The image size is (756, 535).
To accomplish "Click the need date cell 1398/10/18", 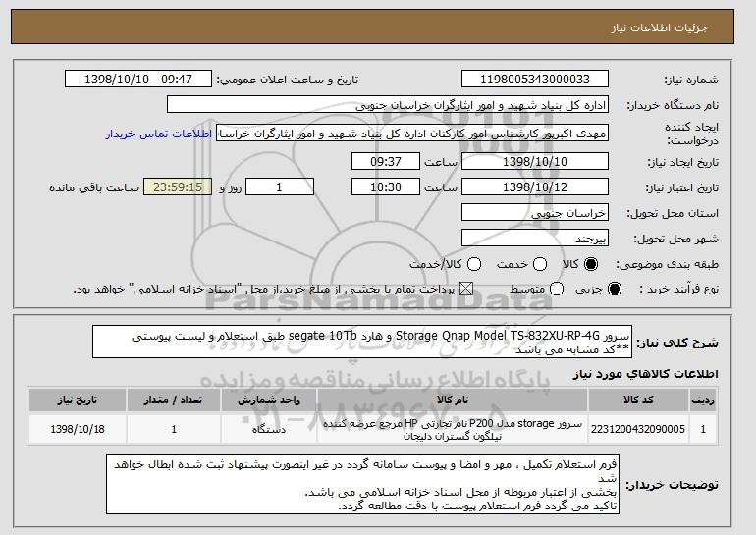I will [x=78, y=429].
